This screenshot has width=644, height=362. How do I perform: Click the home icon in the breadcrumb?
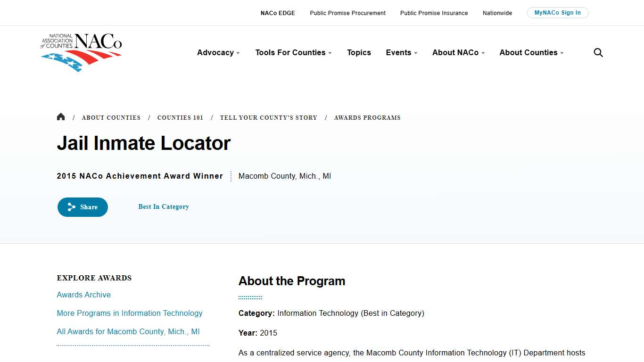[61, 116]
